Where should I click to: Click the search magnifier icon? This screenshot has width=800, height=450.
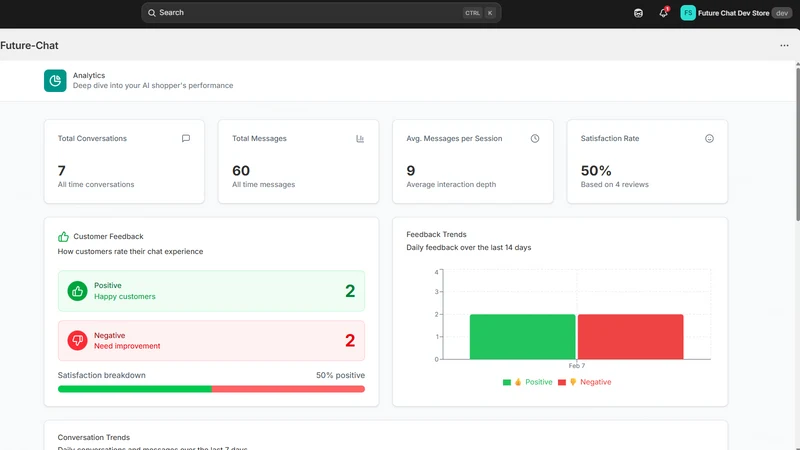point(152,13)
